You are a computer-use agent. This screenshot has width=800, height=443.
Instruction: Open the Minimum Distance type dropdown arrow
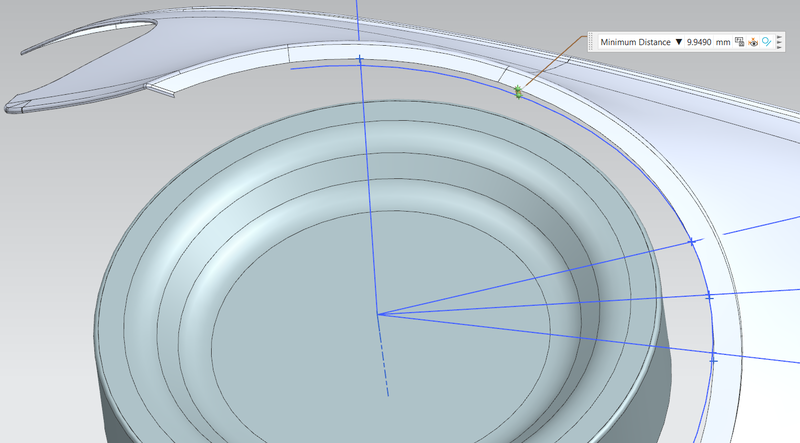[679, 43]
